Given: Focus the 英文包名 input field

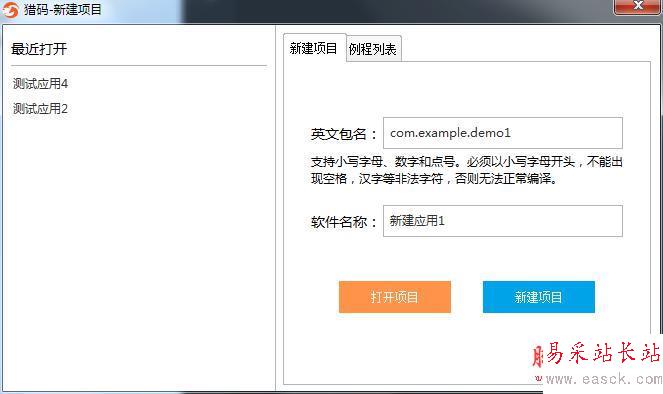Looking at the screenshot, I should 503,133.
